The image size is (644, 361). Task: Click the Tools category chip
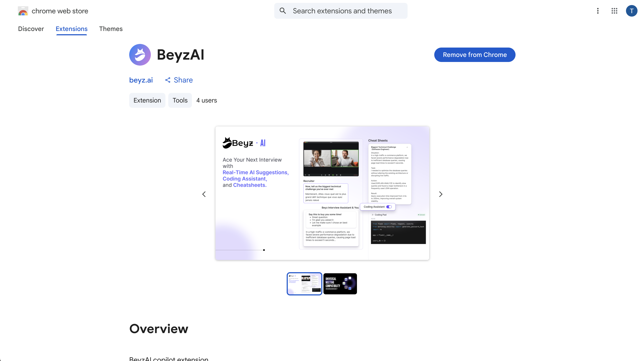pos(180,100)
